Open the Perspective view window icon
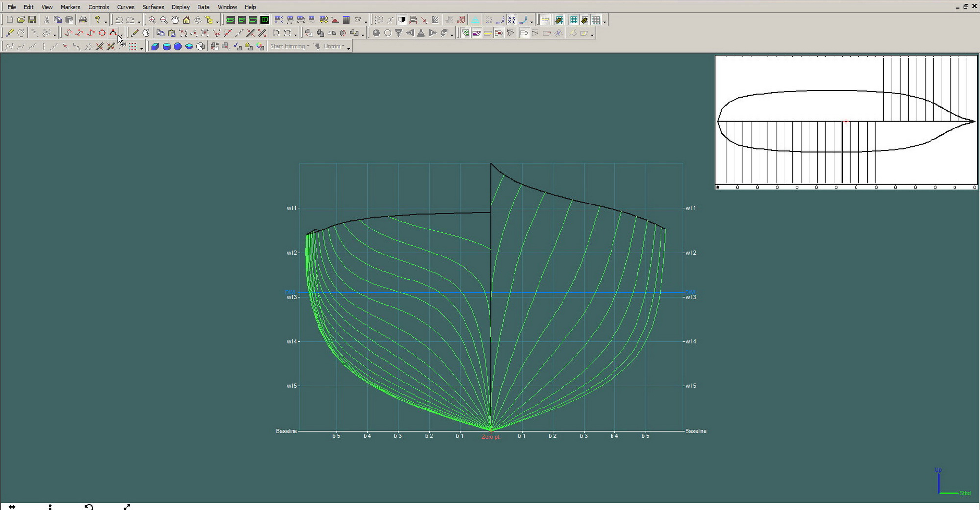The height and width of the screenshot is (510, 980). [x=230, y=20]
